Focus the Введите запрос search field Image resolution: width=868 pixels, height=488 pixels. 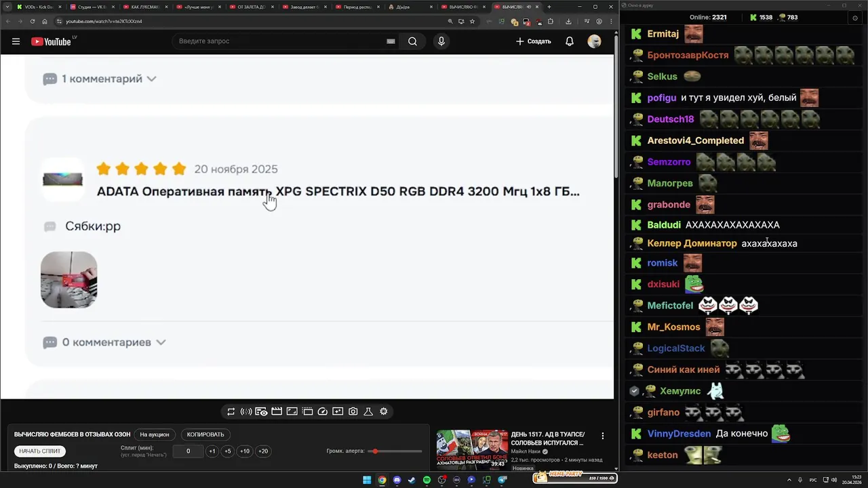[278, 41]
